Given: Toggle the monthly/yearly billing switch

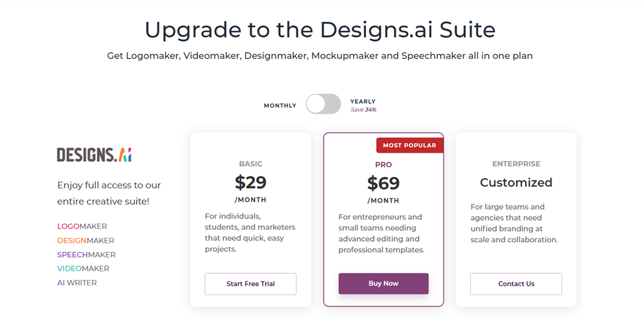Looking at the screenshot, I should (323, 104).
